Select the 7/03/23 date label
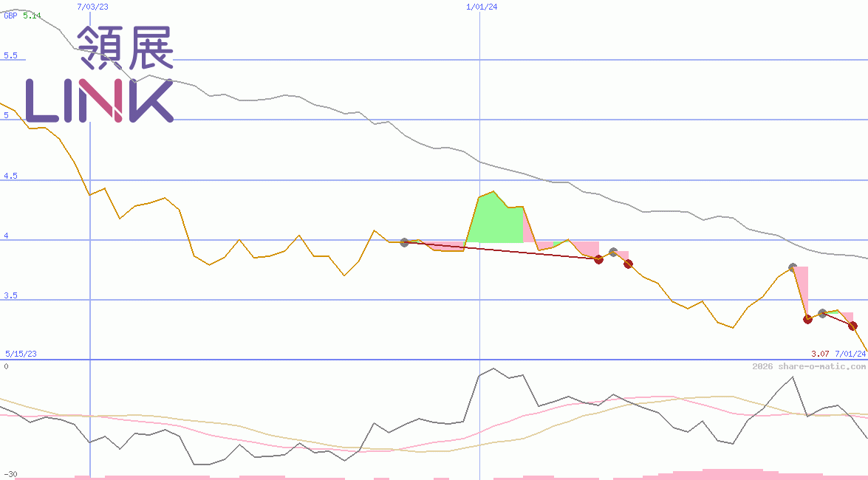Screen dimensions: 868x480 coord(92,7)
